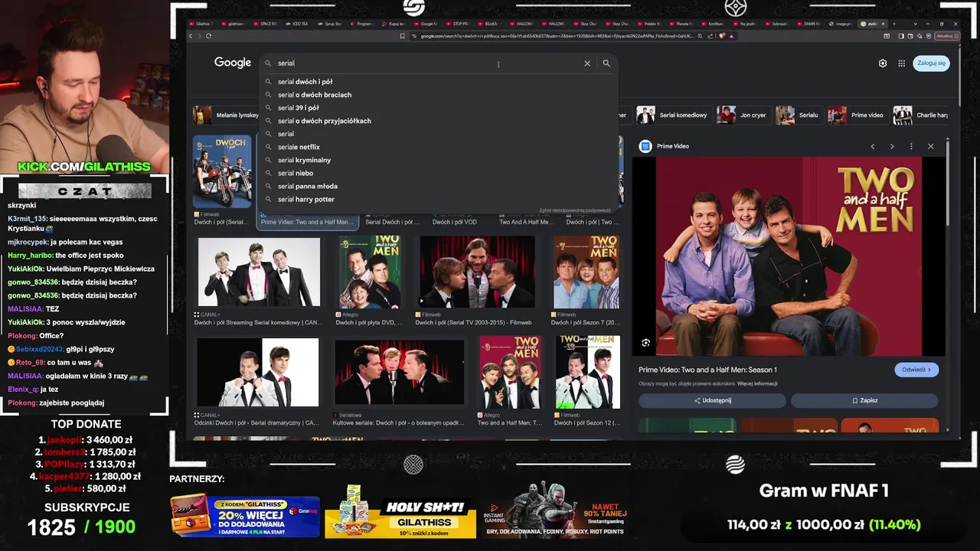
Task: Open the Allegro 'płyta DVD' thumbnail
Action: coord(371,272)
